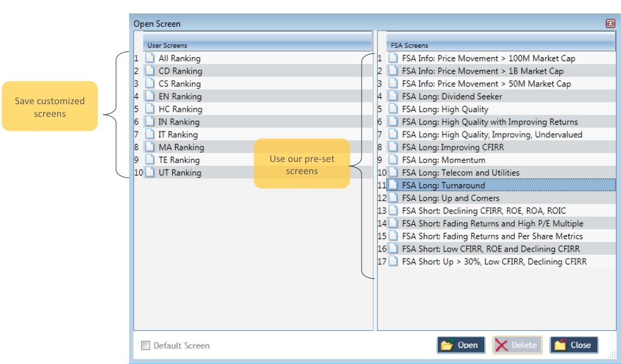Select the CD Ranking text
The image size is (621, 364).
[181, 71]
